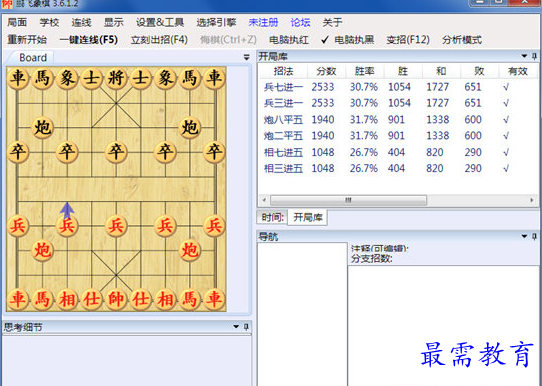The image size is (542, 386).
Task: Switch to the 开局库 tab below the table
Action: coord(308,217)
